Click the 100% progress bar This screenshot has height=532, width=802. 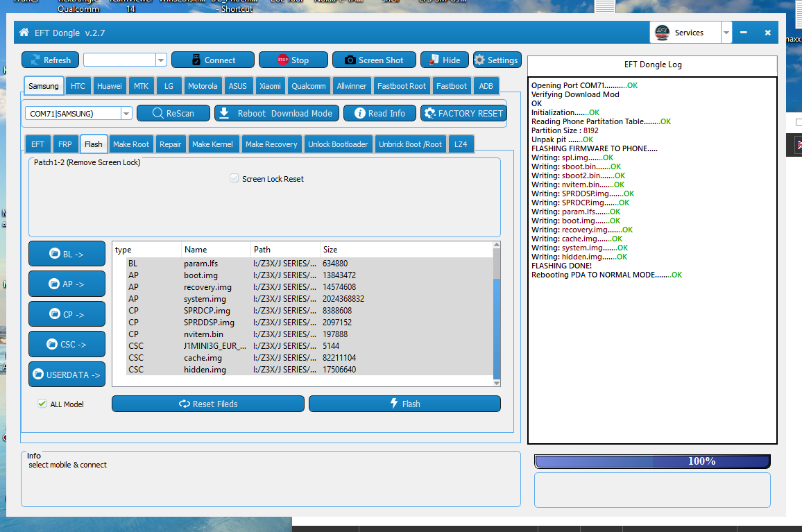pos(651,461)
